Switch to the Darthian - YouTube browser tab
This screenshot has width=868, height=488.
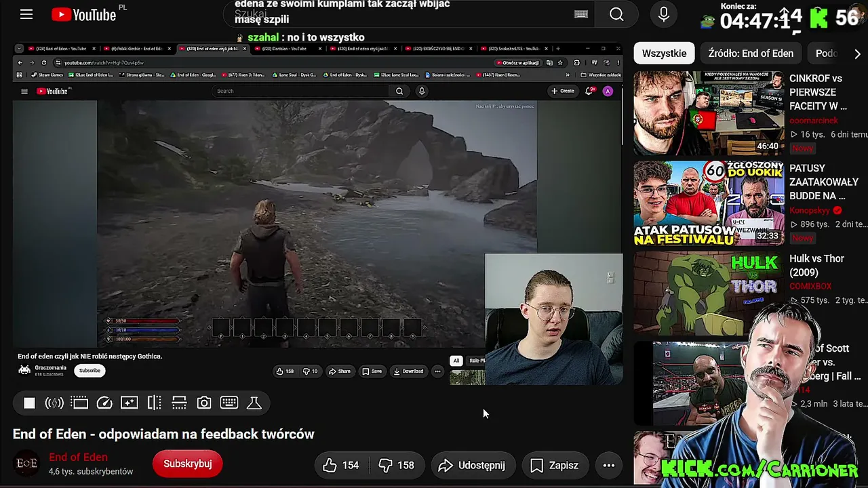tap(287, 49)
